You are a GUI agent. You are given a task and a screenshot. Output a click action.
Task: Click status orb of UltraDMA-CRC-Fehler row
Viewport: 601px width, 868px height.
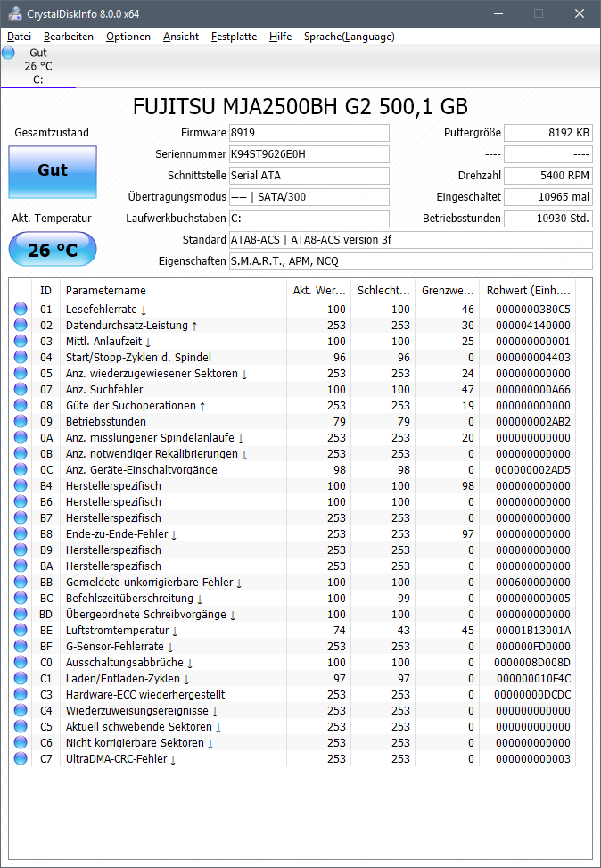(x=21, y=758)
